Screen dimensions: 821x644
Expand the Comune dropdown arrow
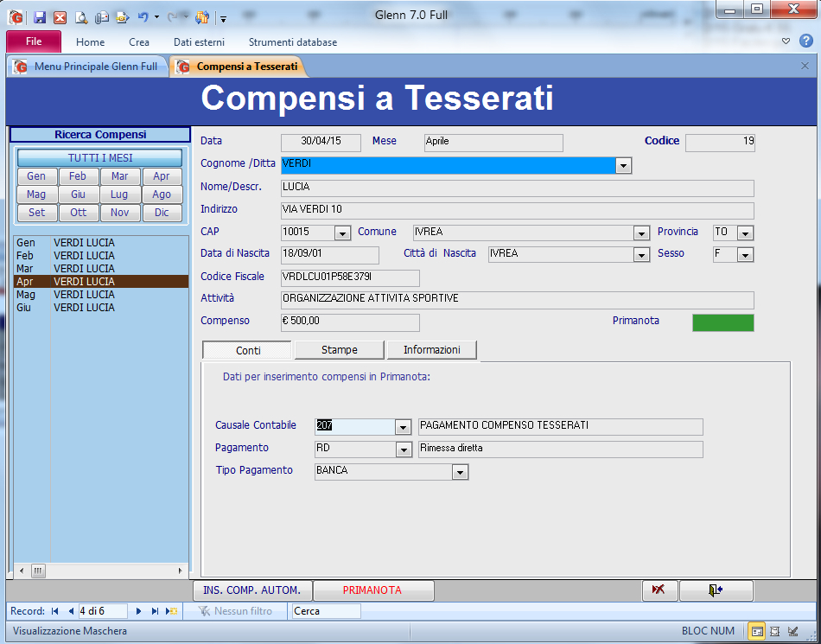(x=641, y=233)
